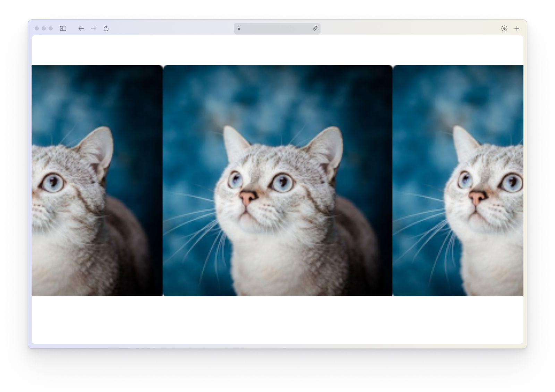Click the green fullscreen window dot
Screen dimensions: 555x392
tap(50, 29)
